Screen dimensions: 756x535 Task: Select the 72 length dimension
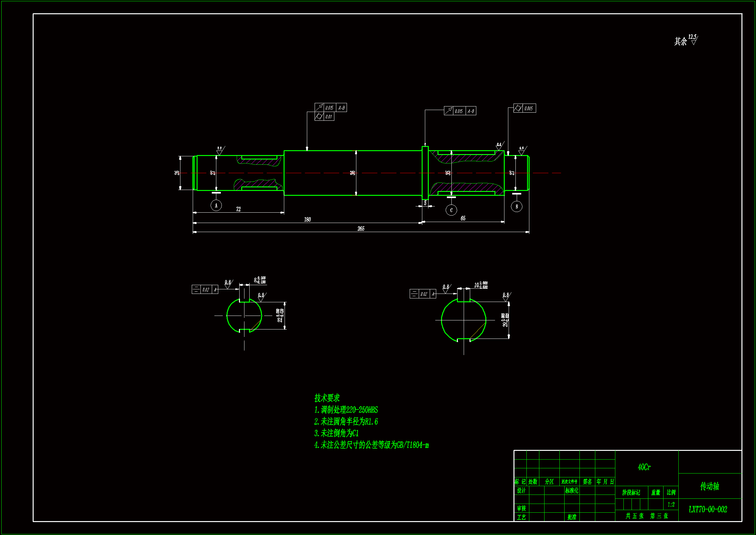coord(238,209)
